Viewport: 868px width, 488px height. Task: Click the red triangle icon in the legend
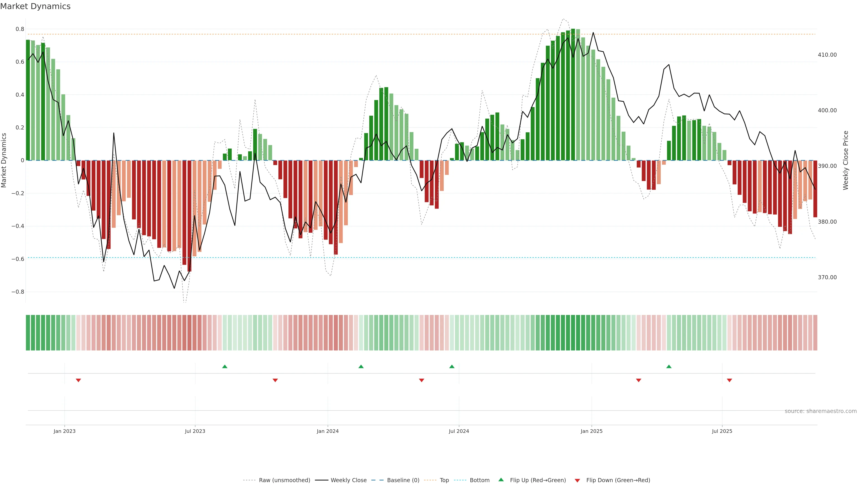[577, 480]
